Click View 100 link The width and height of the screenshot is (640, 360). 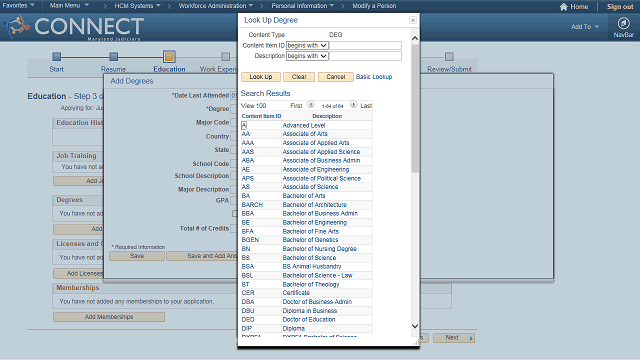click(253, 106)
